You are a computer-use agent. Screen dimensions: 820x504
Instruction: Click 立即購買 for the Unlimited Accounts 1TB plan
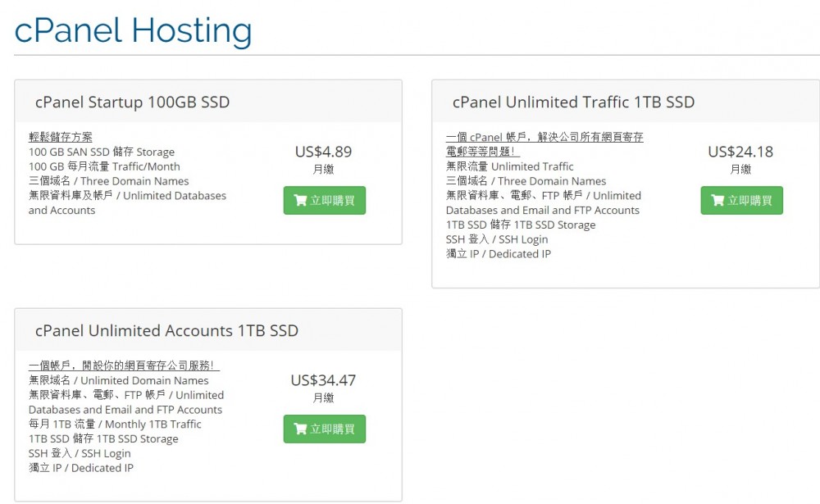click(325, 429)
